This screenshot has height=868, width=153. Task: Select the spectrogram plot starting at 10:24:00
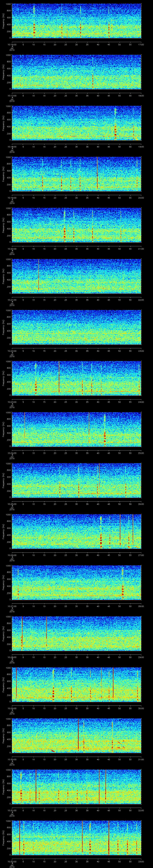(77, 429)
